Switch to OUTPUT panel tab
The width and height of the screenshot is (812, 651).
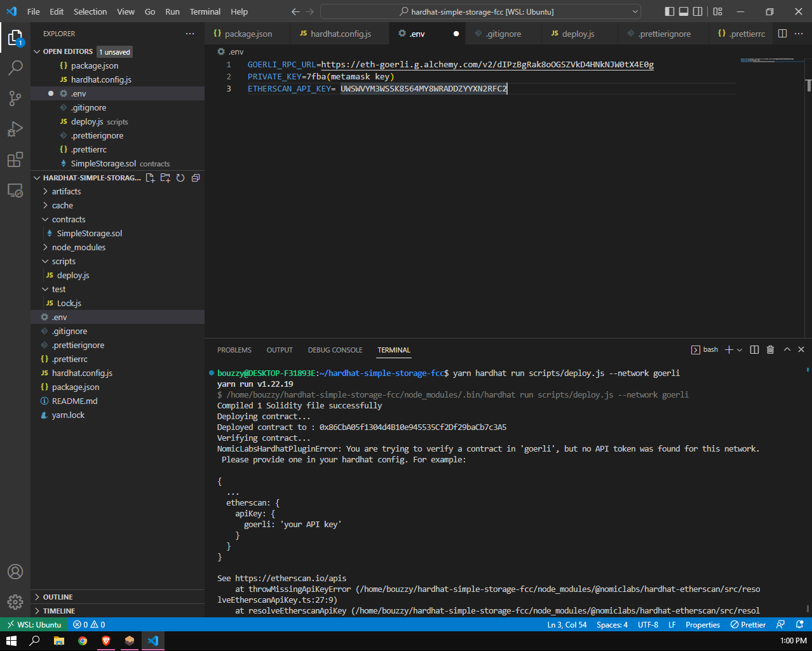click(x=280, y=350)
